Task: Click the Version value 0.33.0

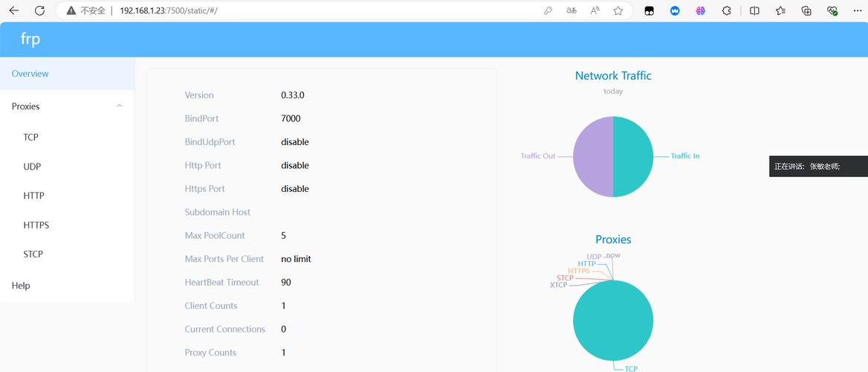Action: 293,95
